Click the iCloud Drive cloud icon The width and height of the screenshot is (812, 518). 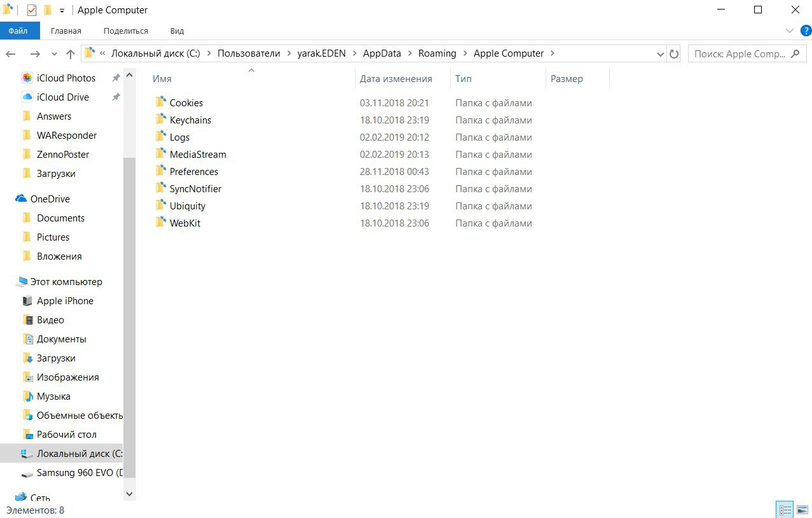[x=27, y=97]
